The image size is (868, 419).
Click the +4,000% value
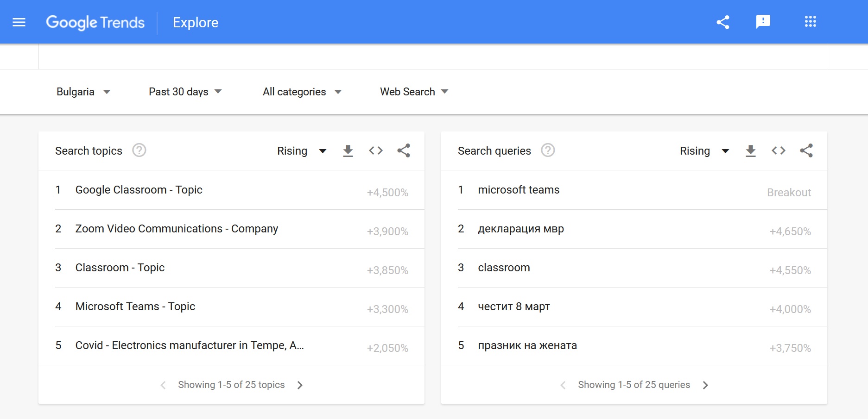790,309
